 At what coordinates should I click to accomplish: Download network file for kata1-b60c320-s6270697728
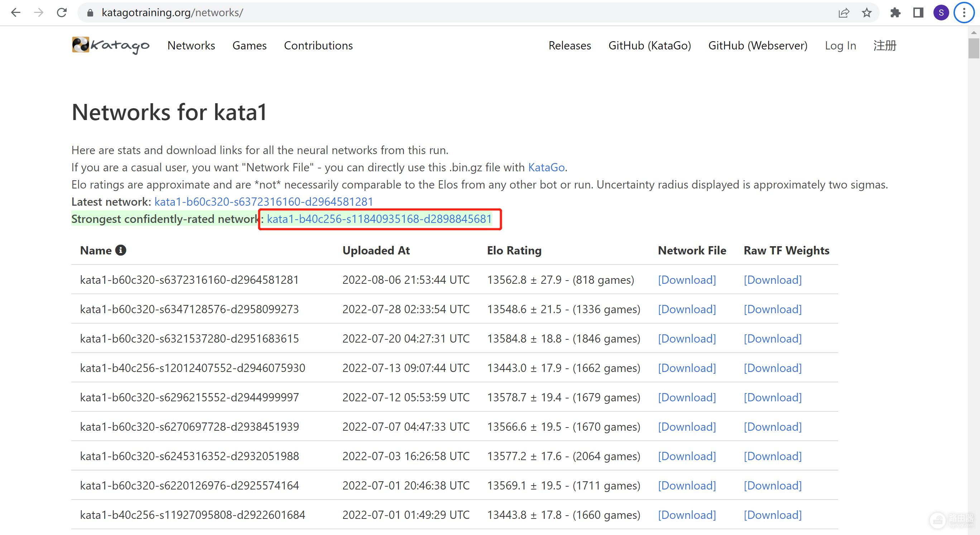pos(687,427)
